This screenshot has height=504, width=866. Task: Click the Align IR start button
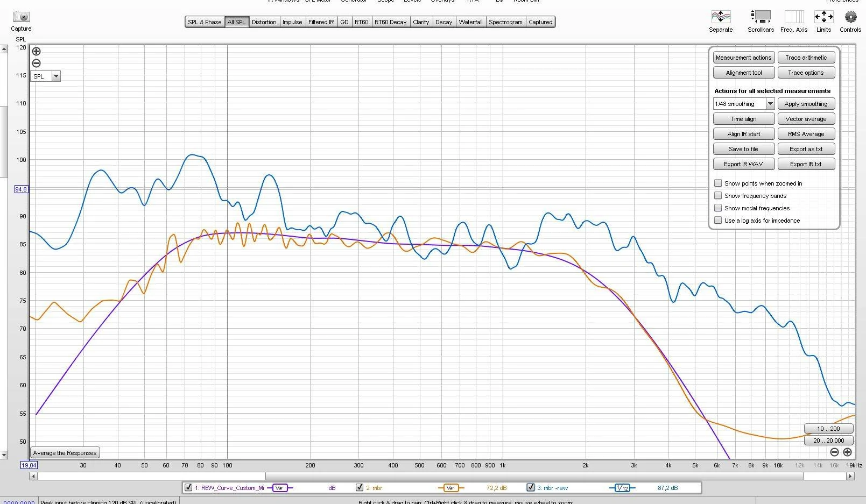(743, 134)
